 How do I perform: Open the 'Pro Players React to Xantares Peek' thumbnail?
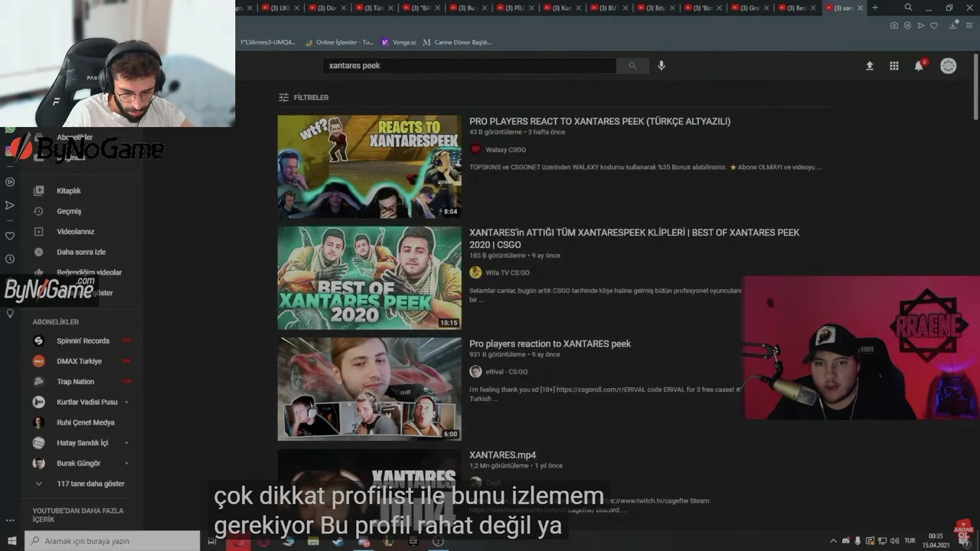[x=370, y=167]
